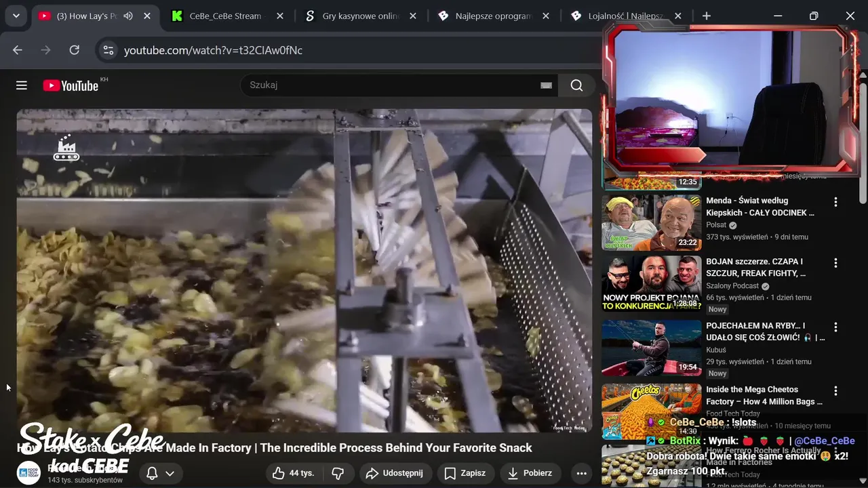Visit the Szalony Podcast channel
868x488 pixels.
tap(732, 286)
